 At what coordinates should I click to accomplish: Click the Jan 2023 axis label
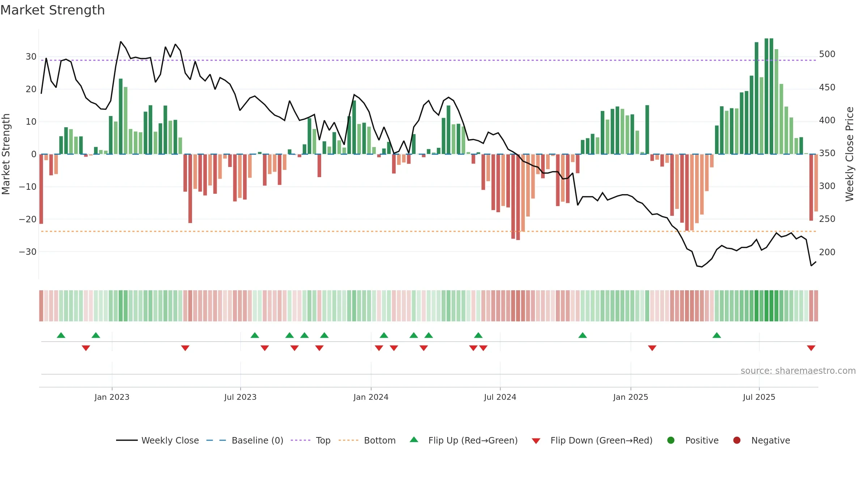pyautogui.click(x=112, y=397)
